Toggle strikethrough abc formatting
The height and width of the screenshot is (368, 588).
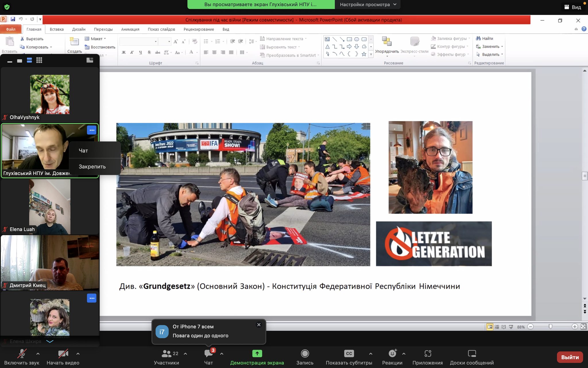[x=158, y=52]
